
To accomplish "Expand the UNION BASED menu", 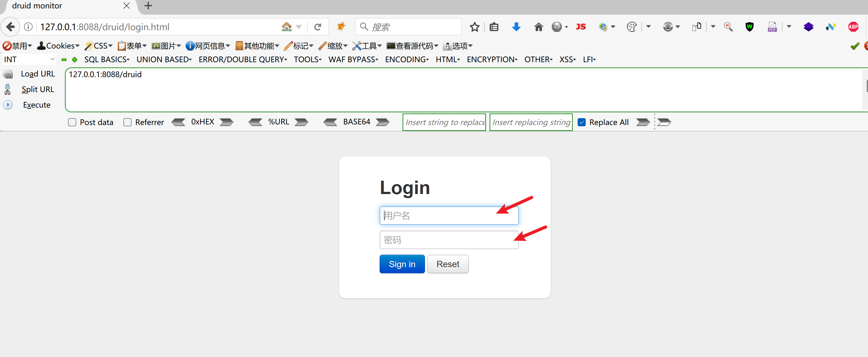I will 164,59.
